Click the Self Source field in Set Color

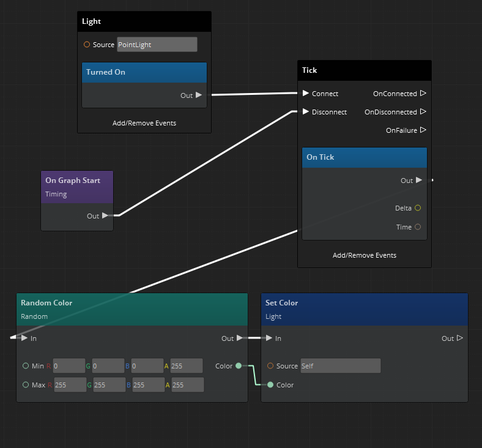pos(340,366)
